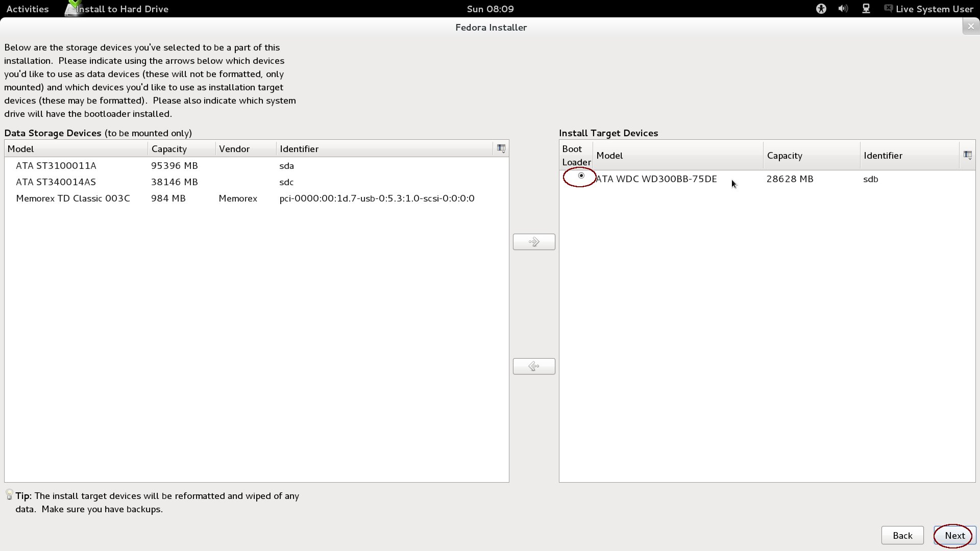The width and height of the screenshot is (980, 551).
Task: Click the Boot Loader column header
Action: tap(576, 155)
